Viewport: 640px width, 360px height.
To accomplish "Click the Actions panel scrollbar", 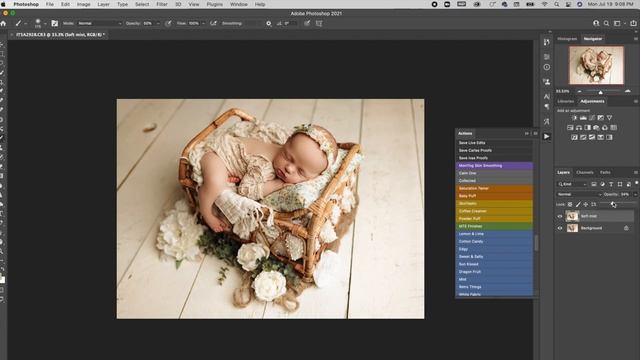I will [x=536, y=243].
